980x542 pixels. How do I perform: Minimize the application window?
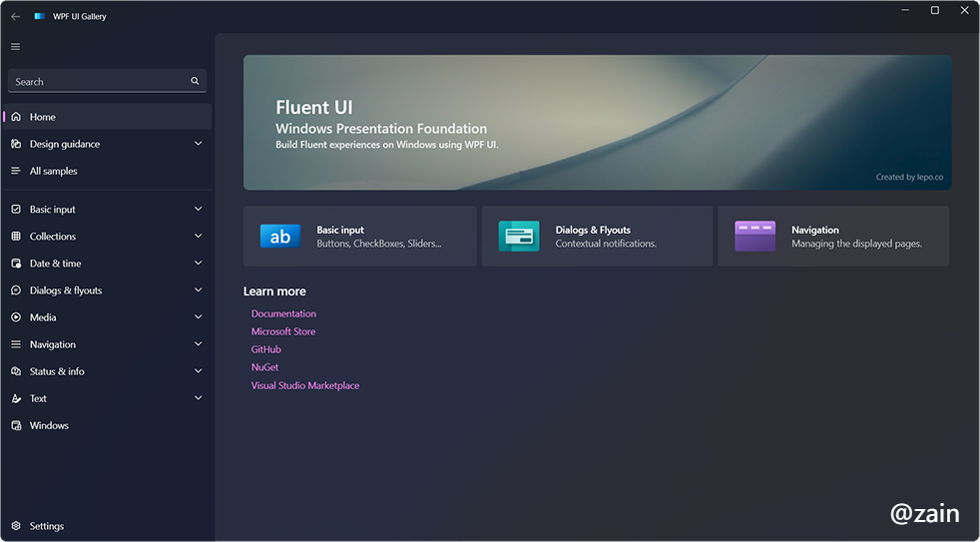pyautogui.click(x=905, y=10)
